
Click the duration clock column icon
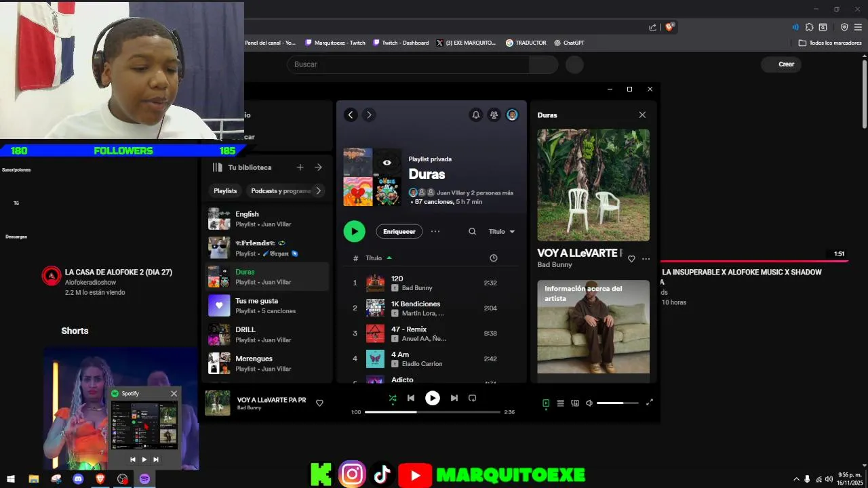coord(494,258)
